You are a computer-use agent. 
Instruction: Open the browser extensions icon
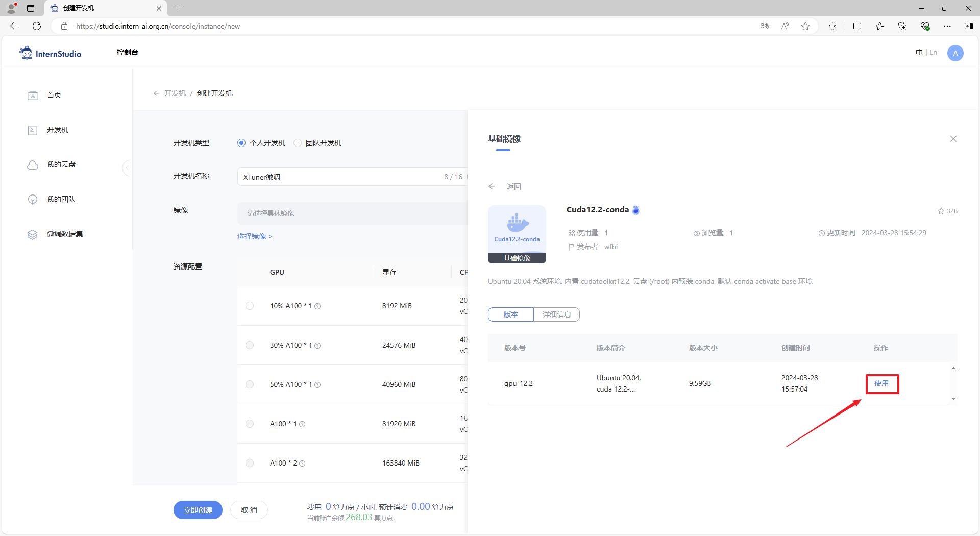(x=833, y=26)
